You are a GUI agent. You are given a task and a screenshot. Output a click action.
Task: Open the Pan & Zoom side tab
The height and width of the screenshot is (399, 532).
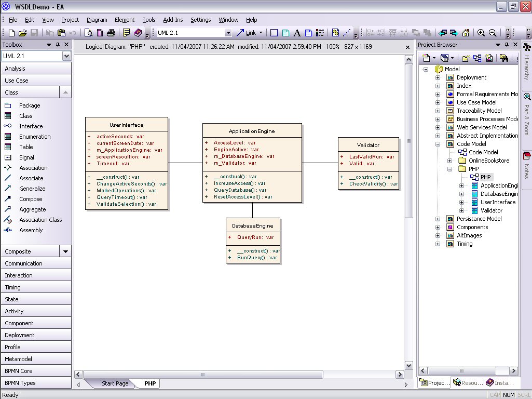click(527, 114)
